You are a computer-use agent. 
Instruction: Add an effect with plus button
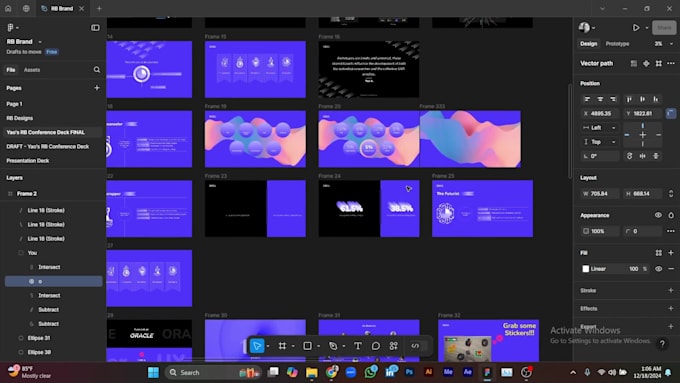coord(671,308)
